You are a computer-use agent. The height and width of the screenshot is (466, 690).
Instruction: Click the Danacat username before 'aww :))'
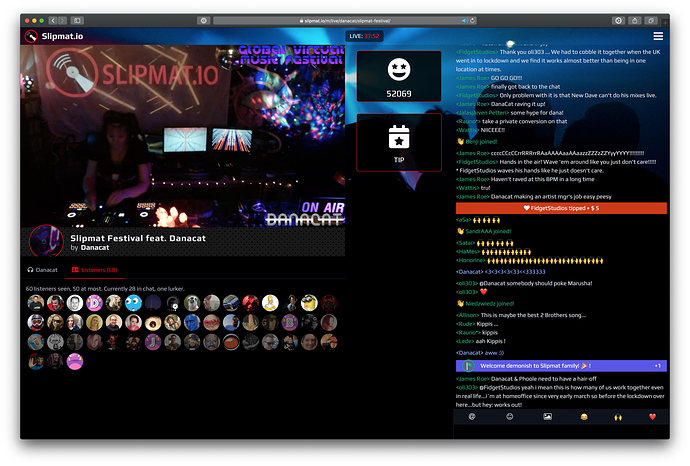point(470,353)
